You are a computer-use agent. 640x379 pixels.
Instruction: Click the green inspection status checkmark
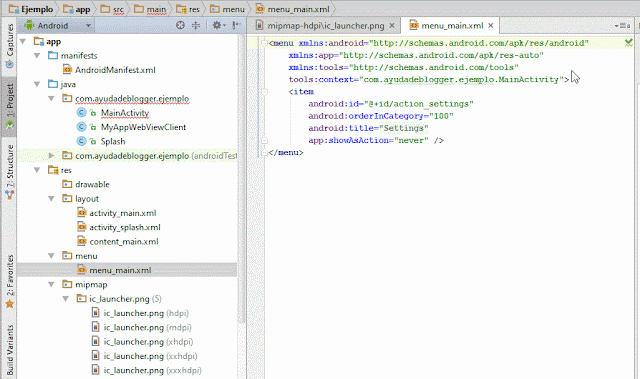[x=628, y=42]
